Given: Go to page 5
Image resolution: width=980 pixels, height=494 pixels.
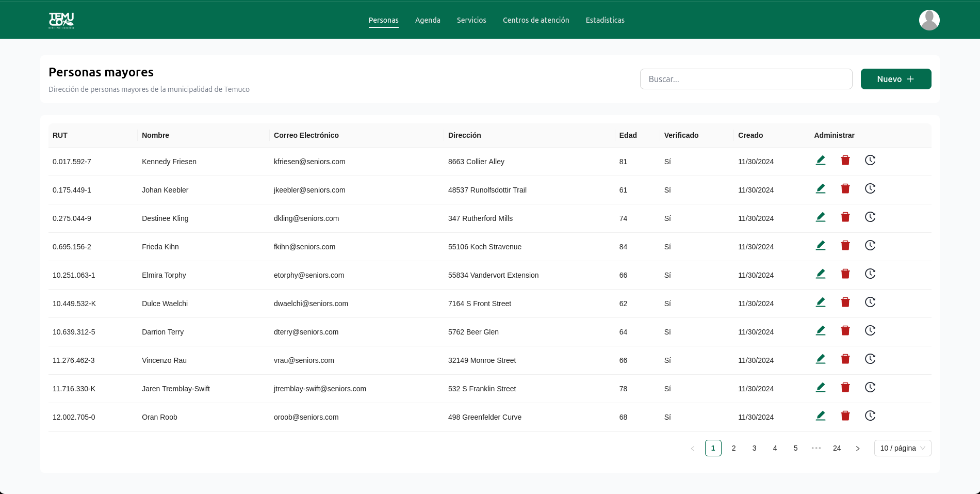Looking at the screenshot, I should (795, 448).
